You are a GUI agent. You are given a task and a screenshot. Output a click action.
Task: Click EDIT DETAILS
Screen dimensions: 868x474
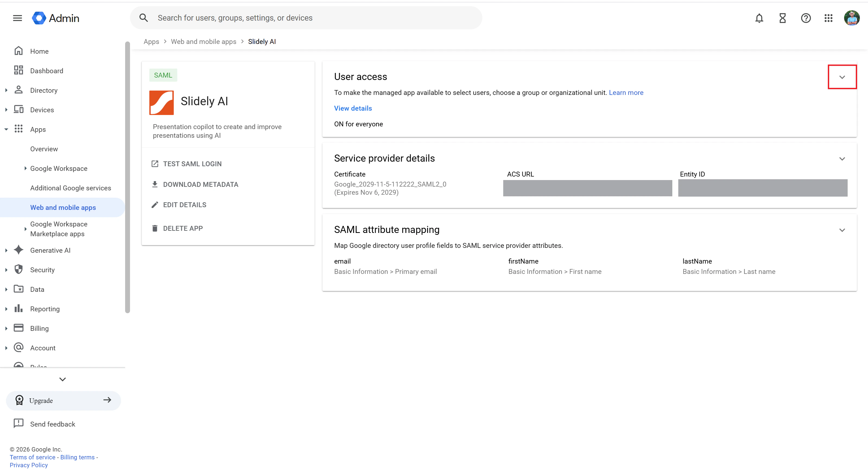(179, 205)
